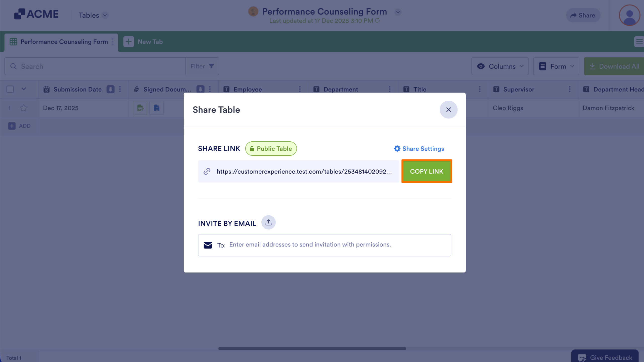Toggle the Public Table access badge

[271, 148]
